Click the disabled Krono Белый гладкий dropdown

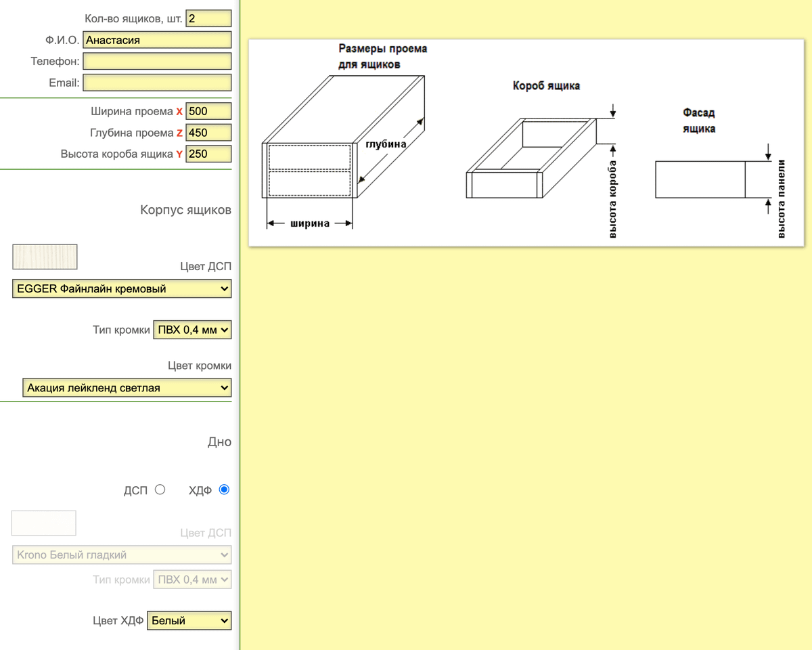[x=122, y=555]
